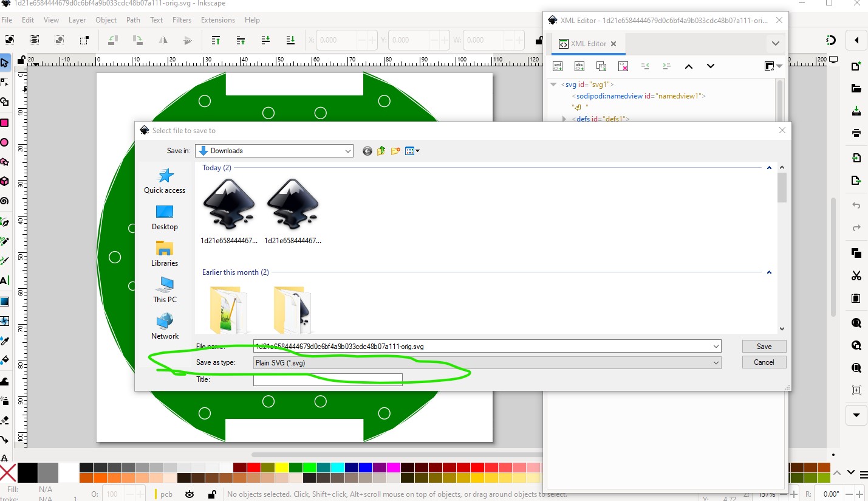Select the 3D box tool
The height and width of the screenshot is (501, 868).
pyautogui.click(x=4, y=181)
